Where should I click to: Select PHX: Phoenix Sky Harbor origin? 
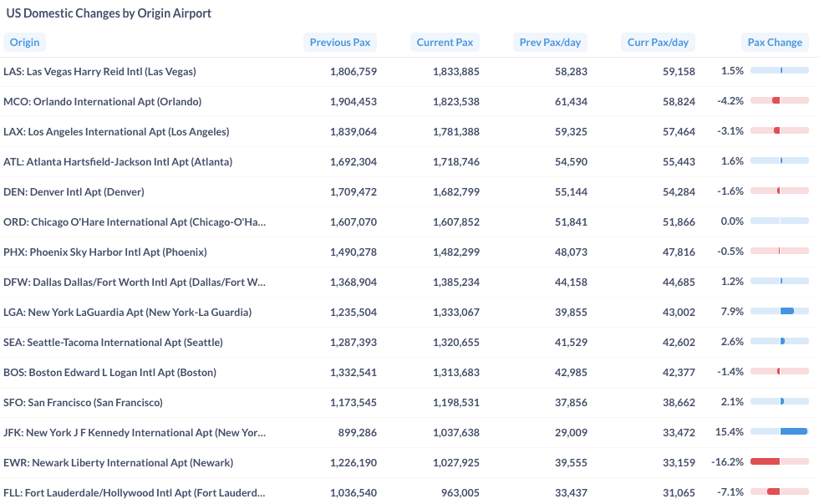point(105,252)
